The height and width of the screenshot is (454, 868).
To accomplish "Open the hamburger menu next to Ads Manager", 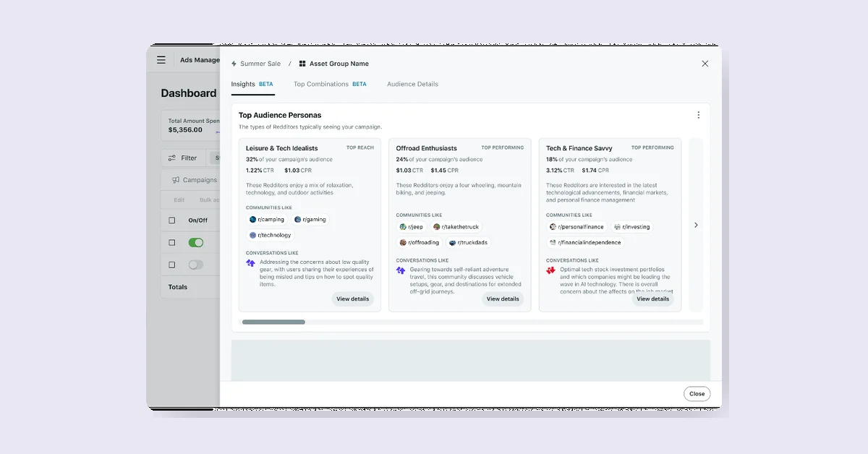I will 161,60.
